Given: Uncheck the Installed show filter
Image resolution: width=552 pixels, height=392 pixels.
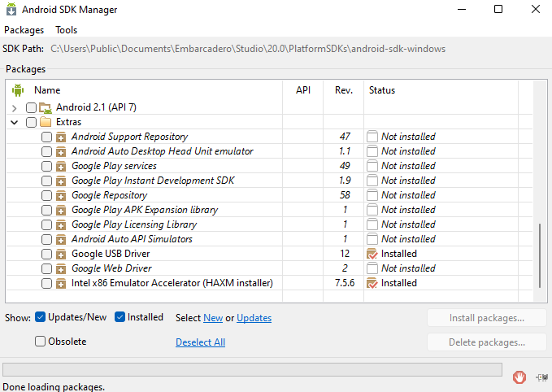Looking at the screenshot, I should [x=120, y=317].
